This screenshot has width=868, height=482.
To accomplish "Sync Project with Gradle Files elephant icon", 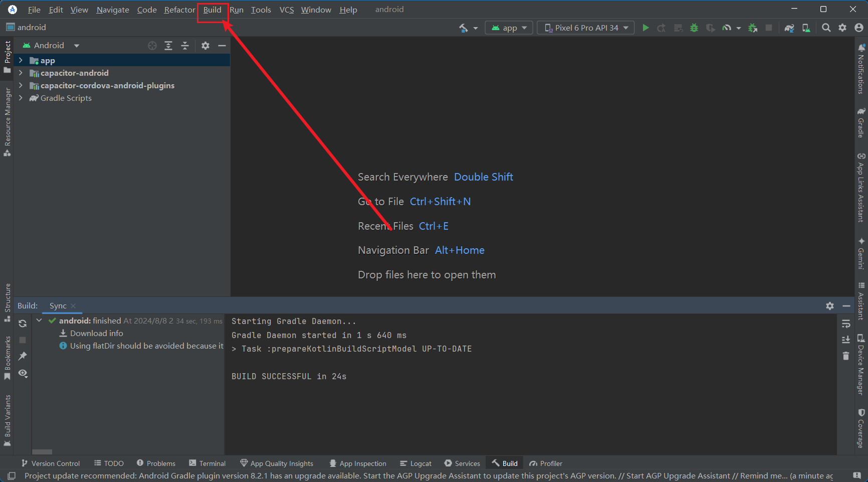I will pyautogui.click(x=789, y=28).
